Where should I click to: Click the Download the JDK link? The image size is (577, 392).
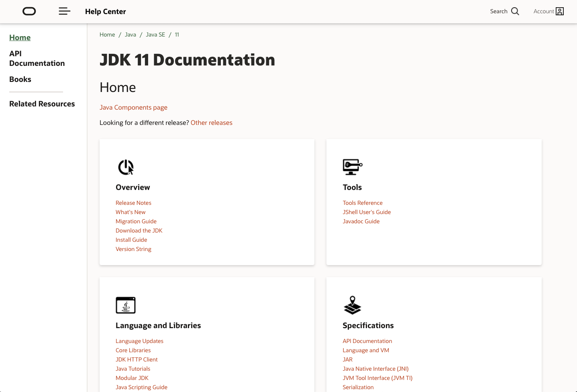pos(139,231)
